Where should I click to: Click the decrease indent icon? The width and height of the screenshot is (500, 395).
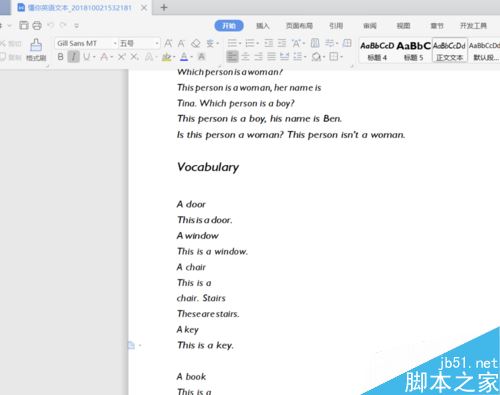point(269,43)
